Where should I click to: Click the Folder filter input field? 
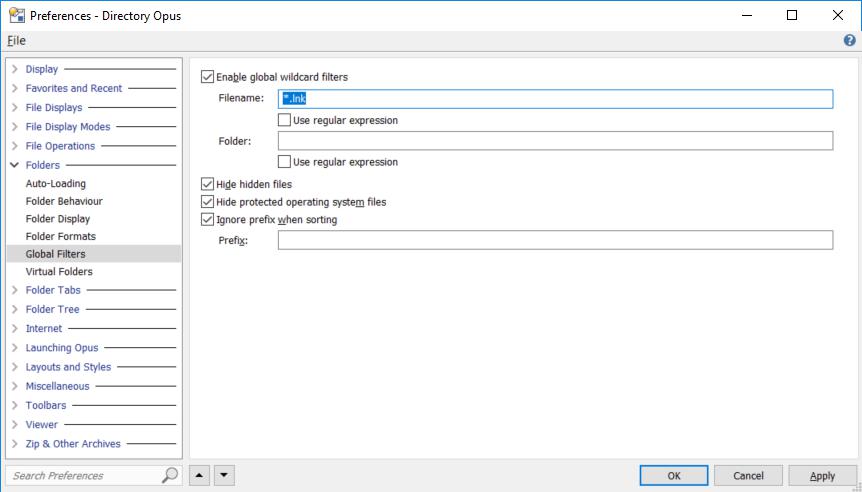tap(555, 141)
